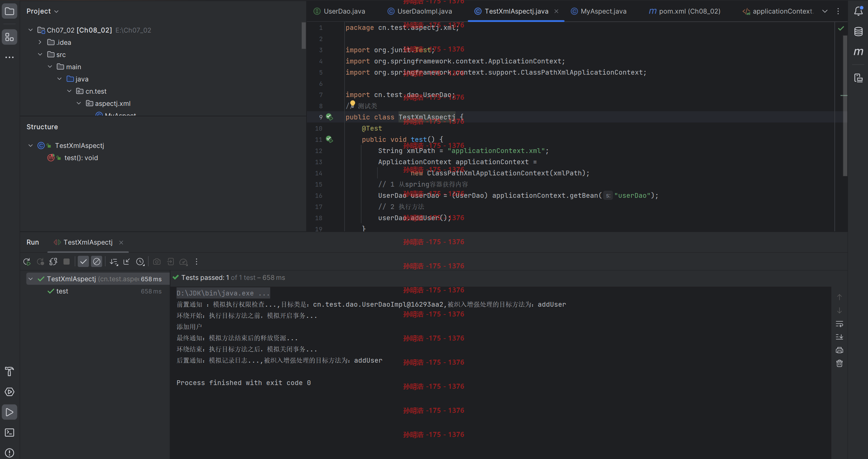
Task: Sort test results button
Action: pyautogui.click(x=114, y=262)
